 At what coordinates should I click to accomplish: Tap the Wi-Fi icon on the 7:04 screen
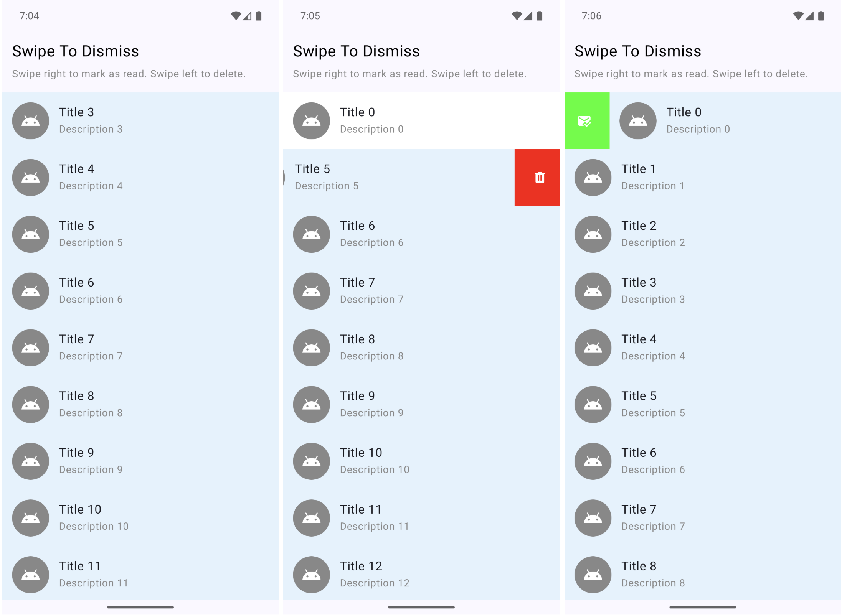[236, 16]
